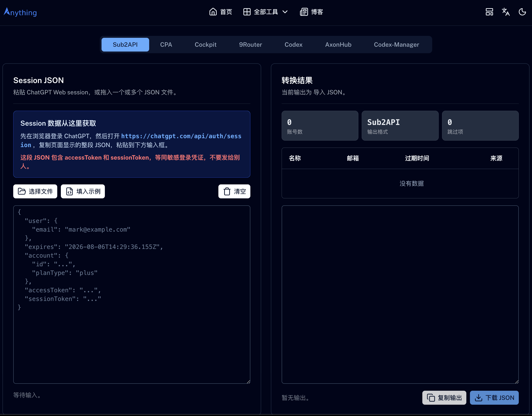Click the Sub2API 输出格式 stat card
Viewport: 532px width, 416px height.
click(400, 126)
